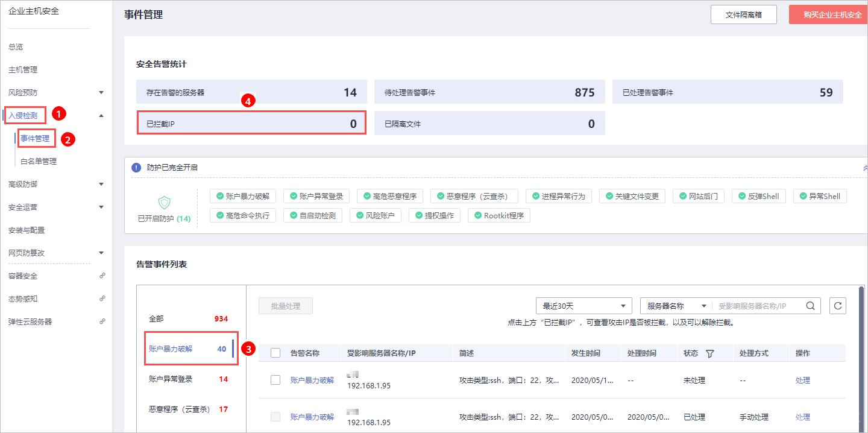
Task: Select the 账户异常登录 alarm category
Action: [x=171, y=379]
